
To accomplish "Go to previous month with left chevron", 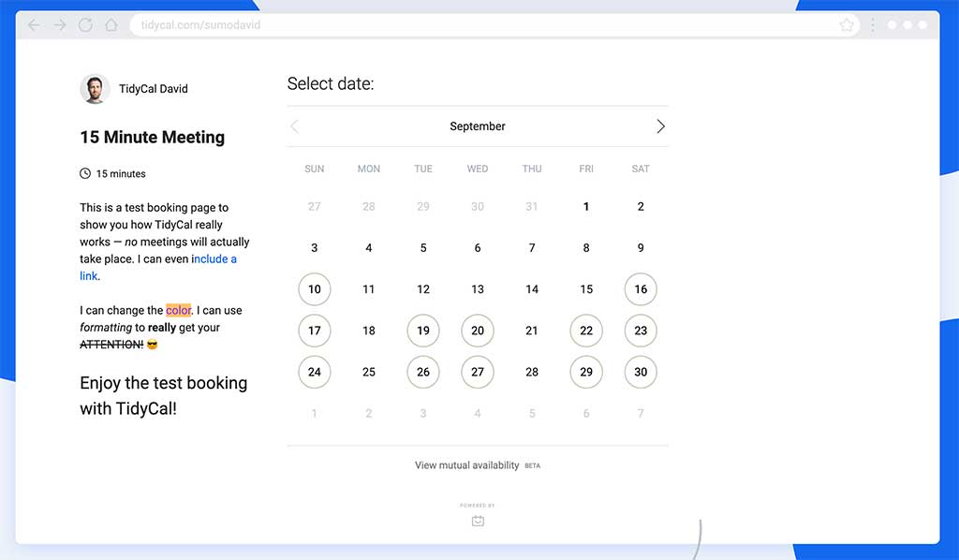I will click(294, 126).
